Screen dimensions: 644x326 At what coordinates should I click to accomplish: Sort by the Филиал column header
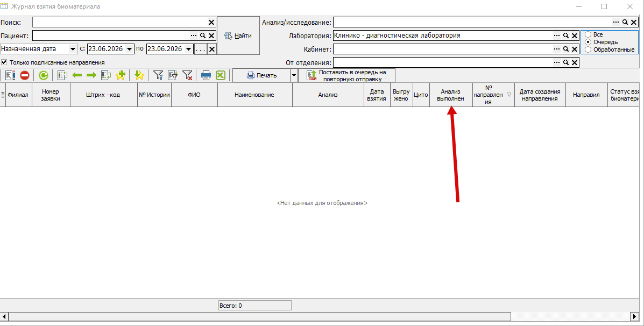tap(18, 95)
